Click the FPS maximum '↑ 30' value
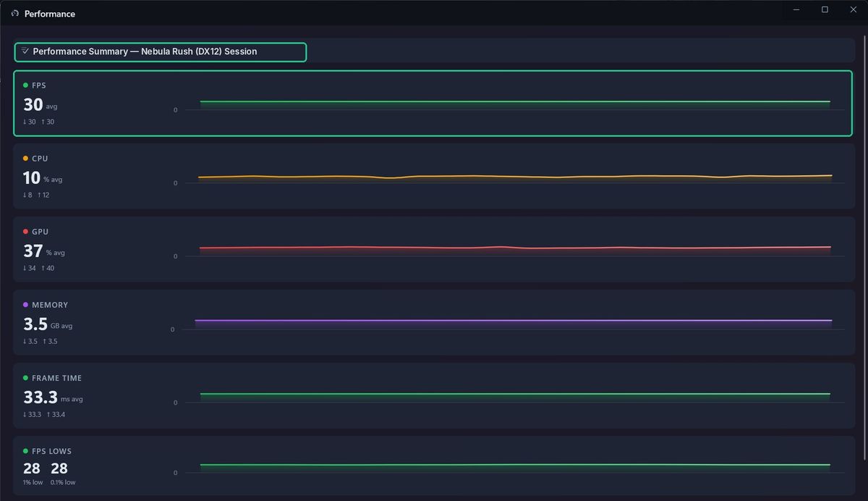The width and height of the screenshot is (868, 501). click(48, 122)
